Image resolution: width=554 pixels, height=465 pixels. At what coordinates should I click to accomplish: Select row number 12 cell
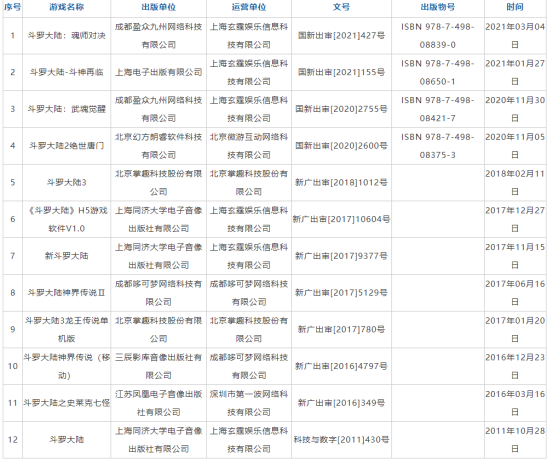13,440
